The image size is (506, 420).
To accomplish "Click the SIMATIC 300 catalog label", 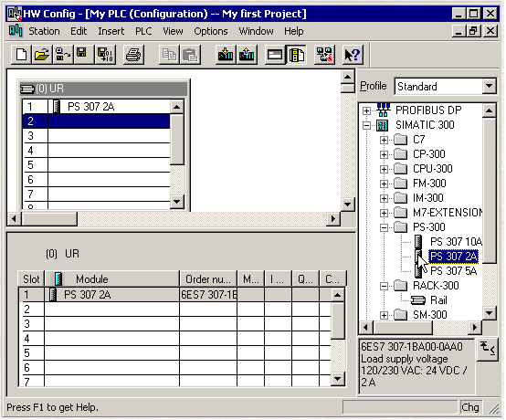I will click(425, 125).
